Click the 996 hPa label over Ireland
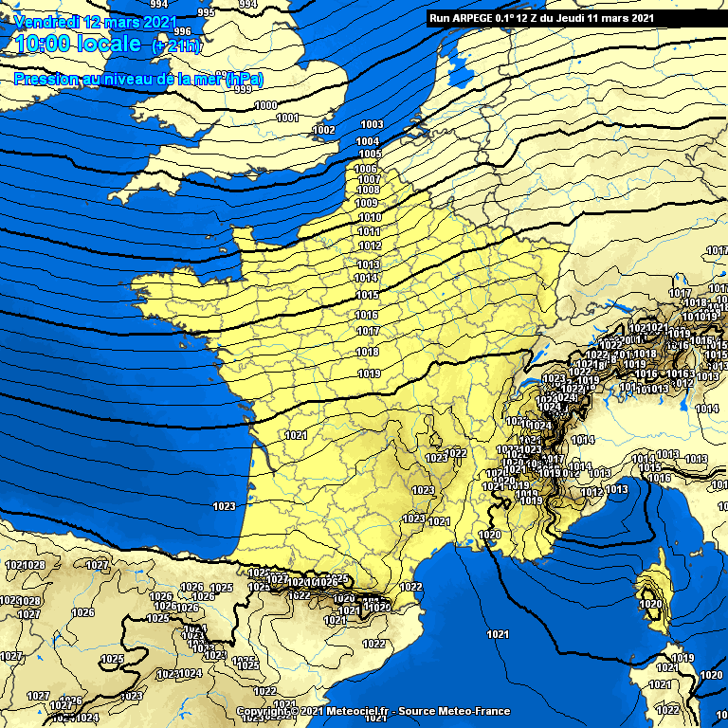The image size is (728, 728). (x=182, y=31)
